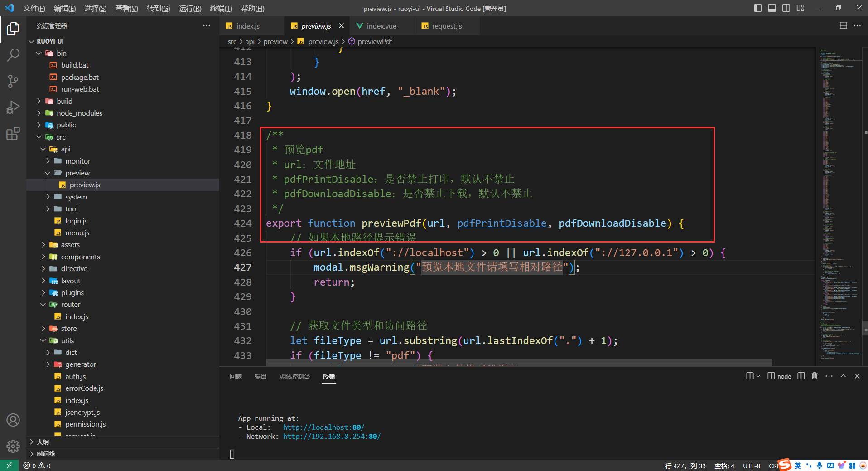The height and width of the screenshot is (471, 868).
Task: Close the terminal panel
Action: [x=857, y=376]
